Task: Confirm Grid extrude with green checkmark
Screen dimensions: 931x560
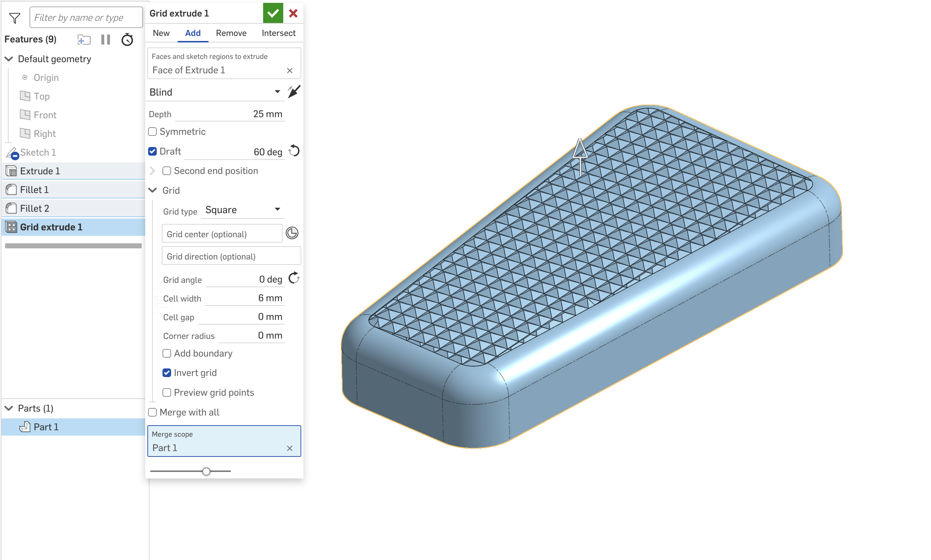Action: coord(273,13)
